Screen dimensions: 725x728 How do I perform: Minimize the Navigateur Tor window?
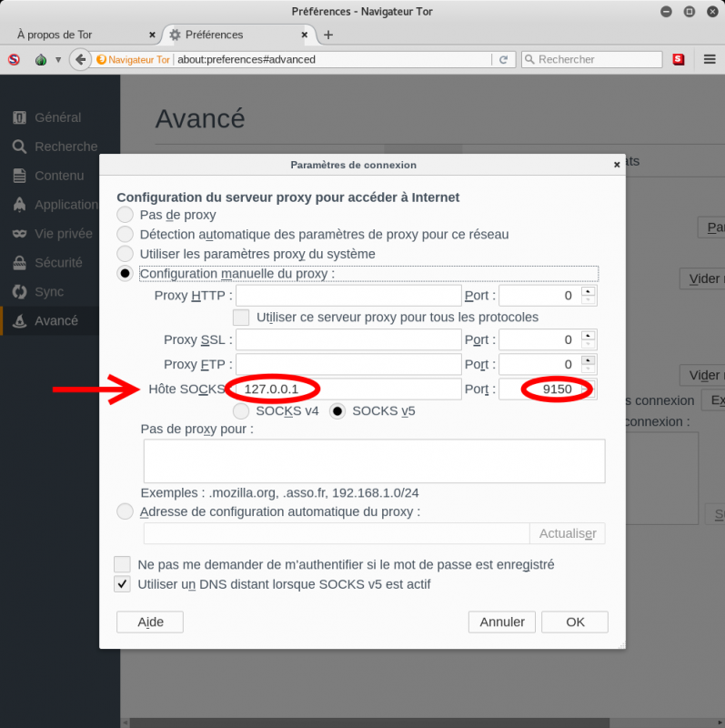coord(666,12)
